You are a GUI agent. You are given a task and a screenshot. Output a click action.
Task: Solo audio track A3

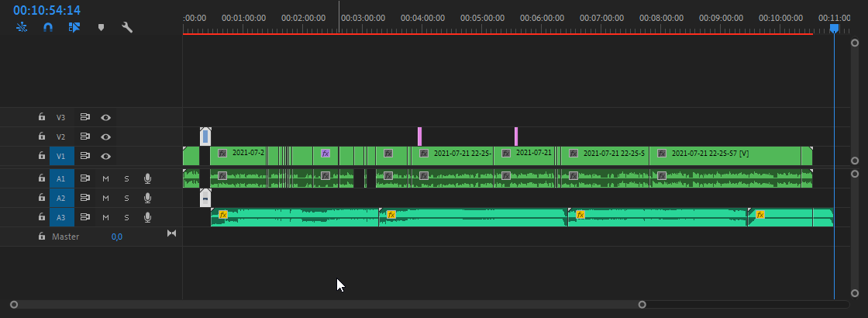(x=126, y=217)
